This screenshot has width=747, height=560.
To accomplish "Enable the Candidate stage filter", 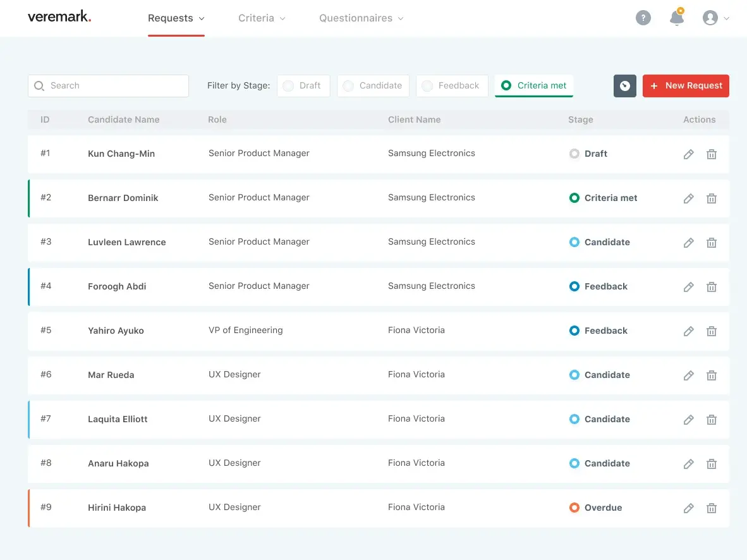I will [x=373, y=86].
